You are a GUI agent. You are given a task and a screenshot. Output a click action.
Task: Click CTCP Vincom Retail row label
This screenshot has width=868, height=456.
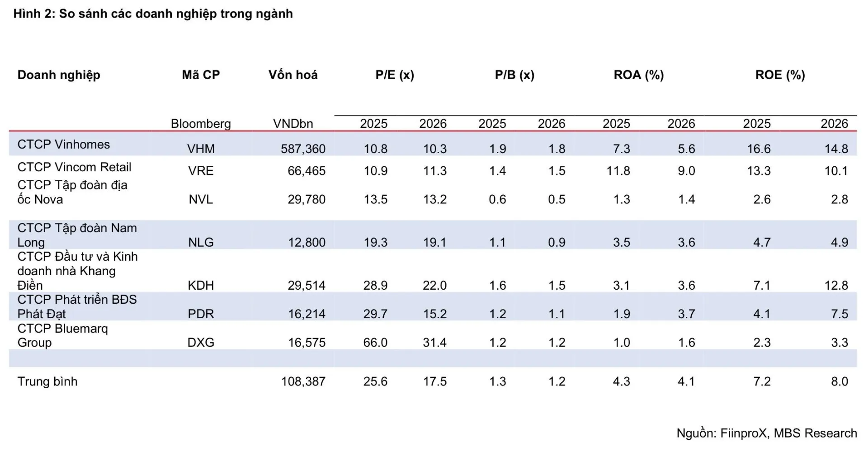coord(74,167)
